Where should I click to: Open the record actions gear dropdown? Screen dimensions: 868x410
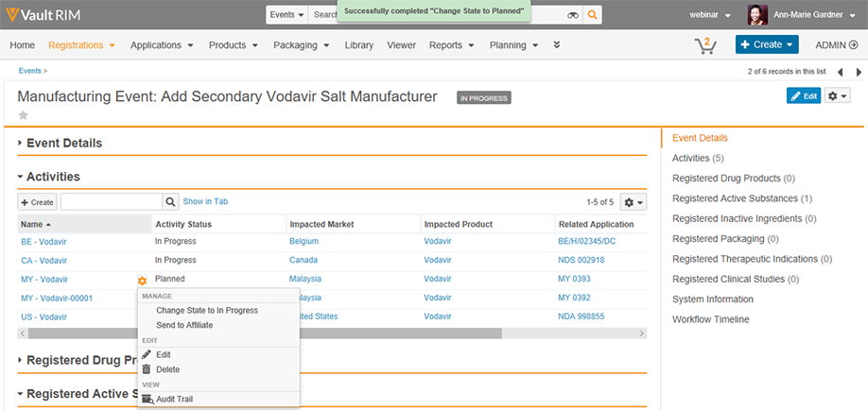[838, 96]
